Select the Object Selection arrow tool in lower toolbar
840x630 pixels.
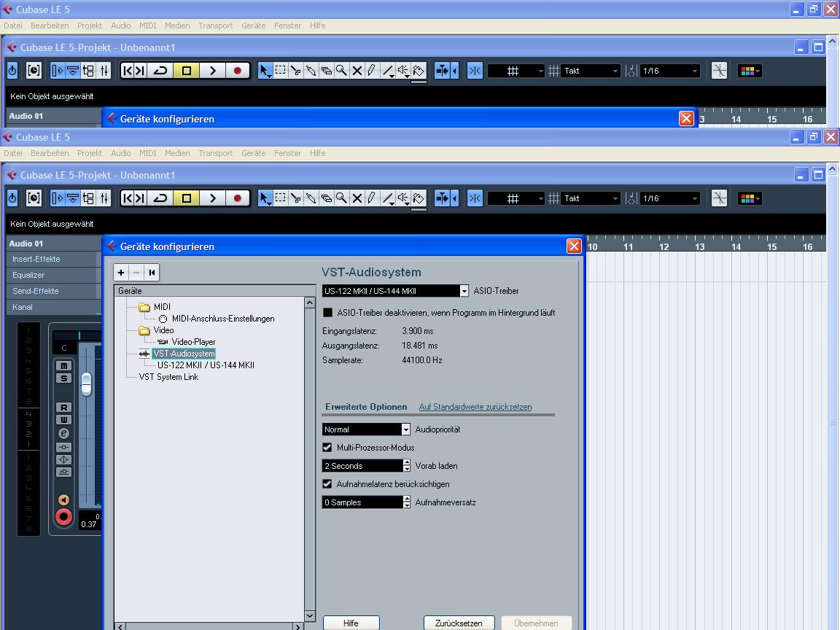point(265,198)
